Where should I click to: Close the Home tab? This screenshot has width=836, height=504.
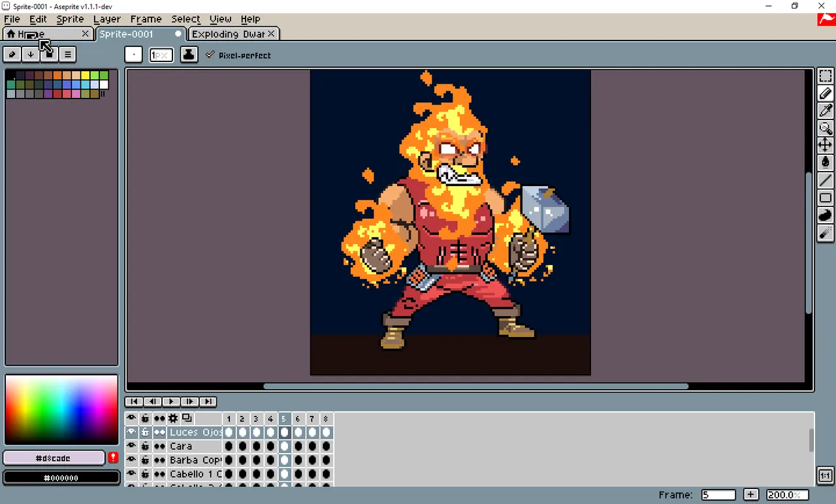pos(86,34)
